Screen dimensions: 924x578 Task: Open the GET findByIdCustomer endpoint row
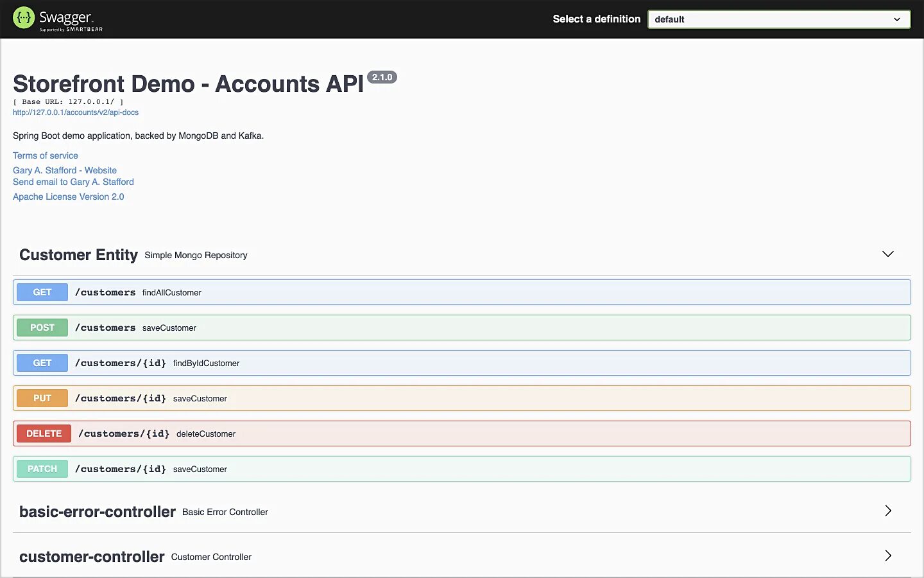pyautogui.click(x=462, y=363)
